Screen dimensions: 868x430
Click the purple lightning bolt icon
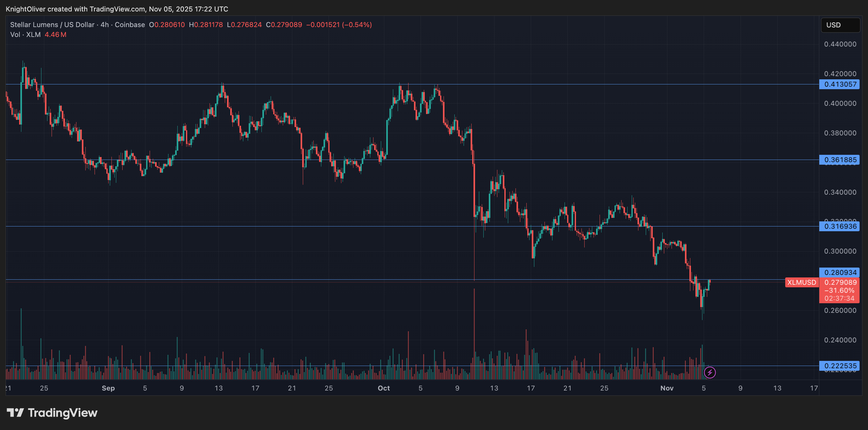pos(710,372)
